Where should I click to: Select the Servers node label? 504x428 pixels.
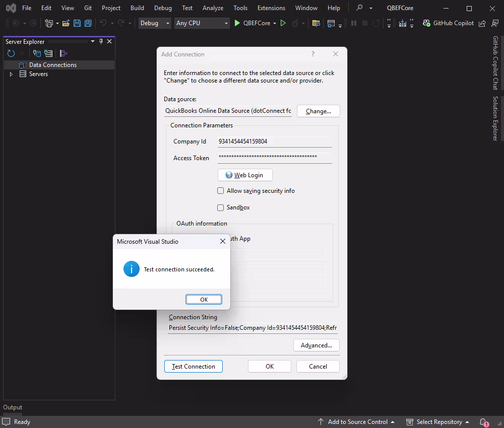38,74
